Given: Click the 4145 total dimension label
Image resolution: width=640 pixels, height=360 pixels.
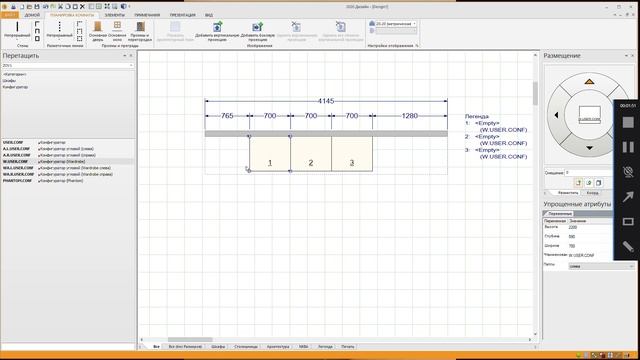Looking at the screenshot, I should [x=326, y=101].
